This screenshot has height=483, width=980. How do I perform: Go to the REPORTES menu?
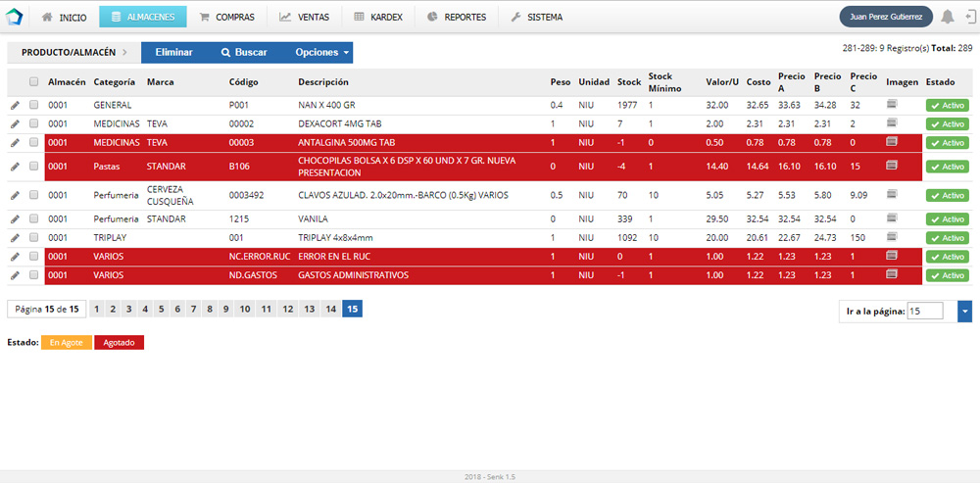456,17
